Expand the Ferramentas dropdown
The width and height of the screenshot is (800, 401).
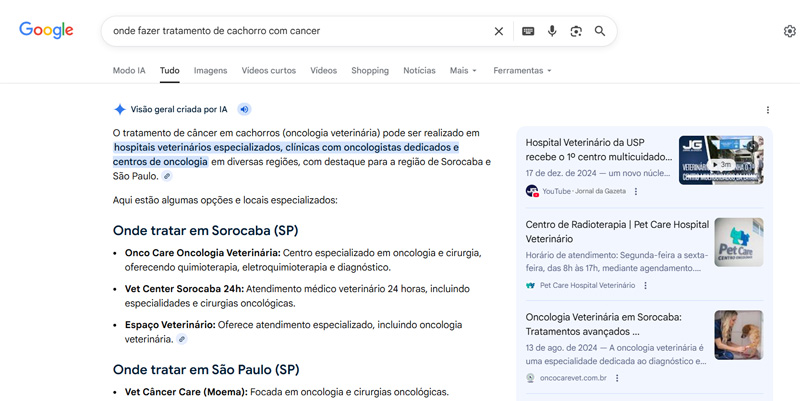(x=522, y=70)
